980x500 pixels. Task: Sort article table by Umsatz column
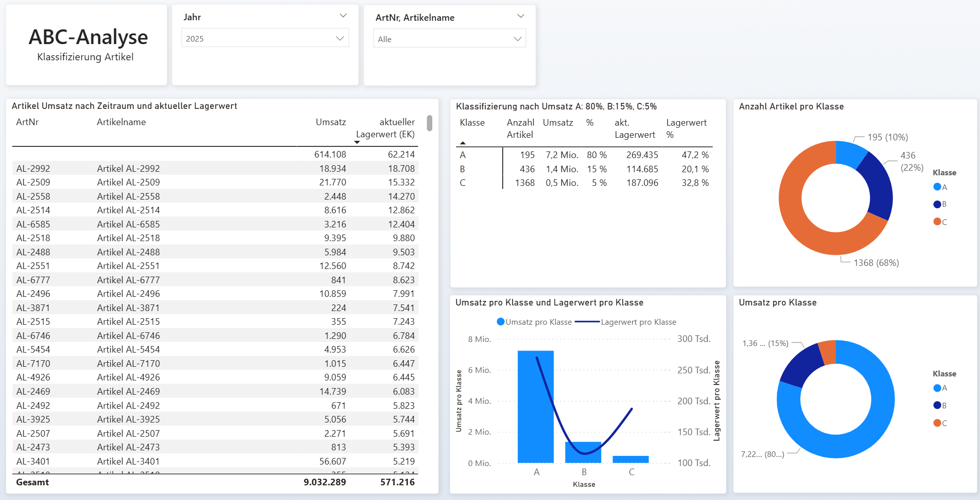331,122
